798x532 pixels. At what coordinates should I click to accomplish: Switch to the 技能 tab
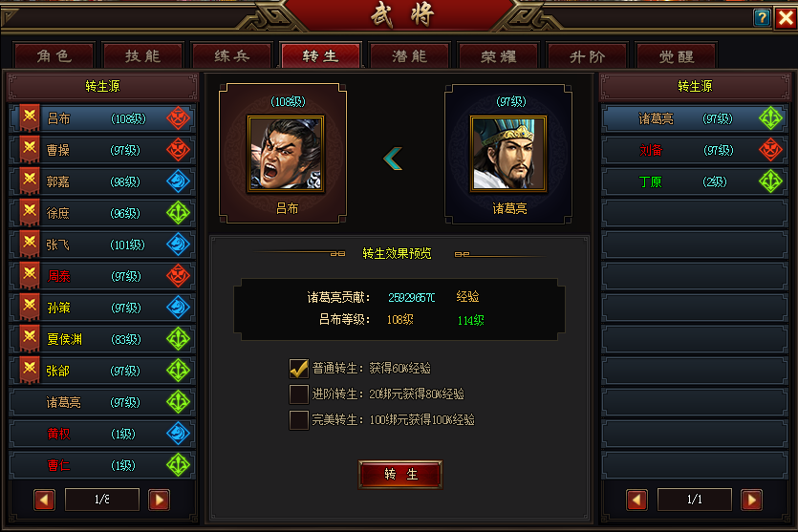point(142,55)
